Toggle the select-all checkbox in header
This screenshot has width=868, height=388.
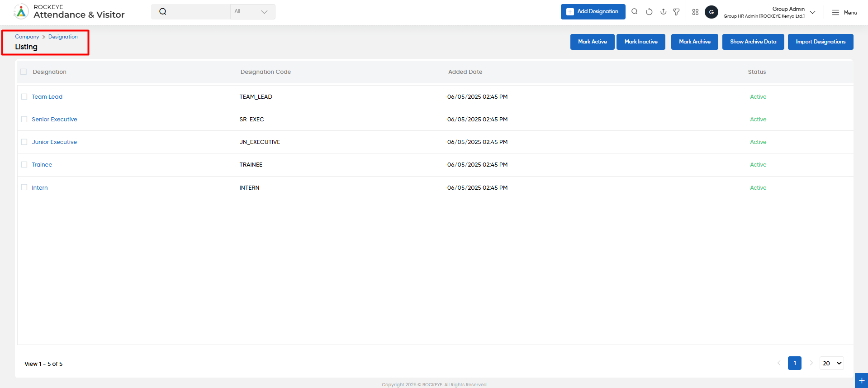click(24, 72)
